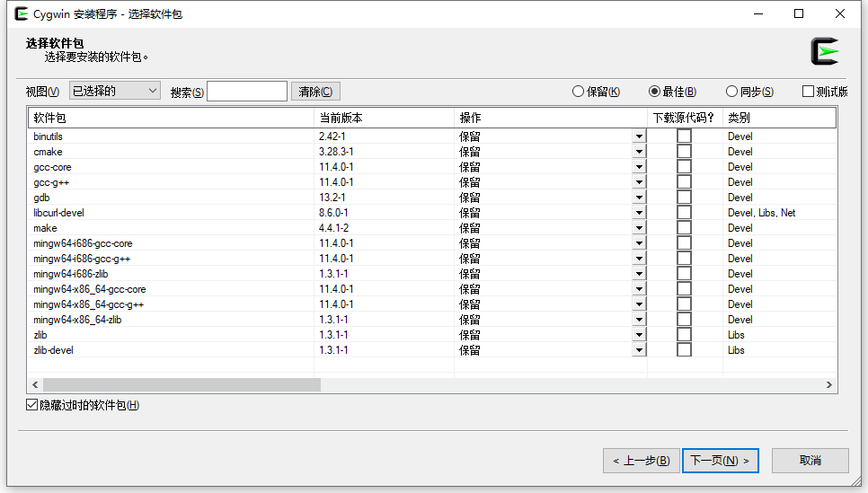This screenshot has height=493, width=868.
Task: Click the mingw64-i686-gcc-g++ package name
Action: pos(82,259)
